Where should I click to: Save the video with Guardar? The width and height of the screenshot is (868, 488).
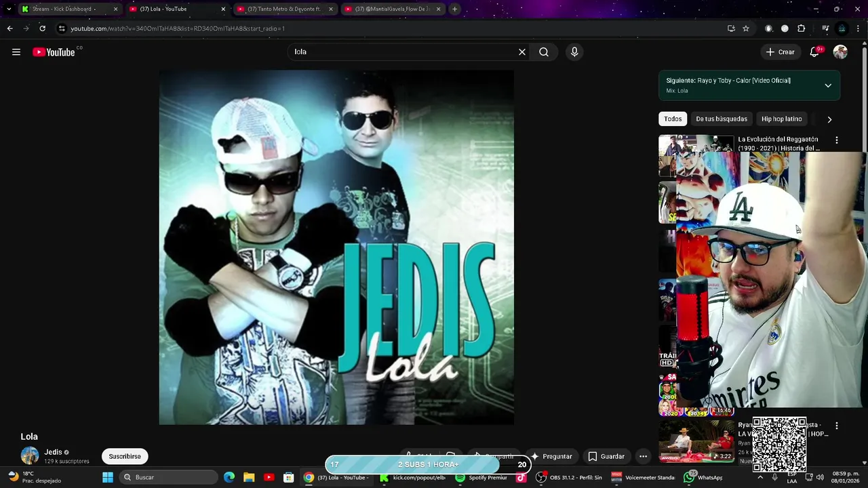(606, 456)
